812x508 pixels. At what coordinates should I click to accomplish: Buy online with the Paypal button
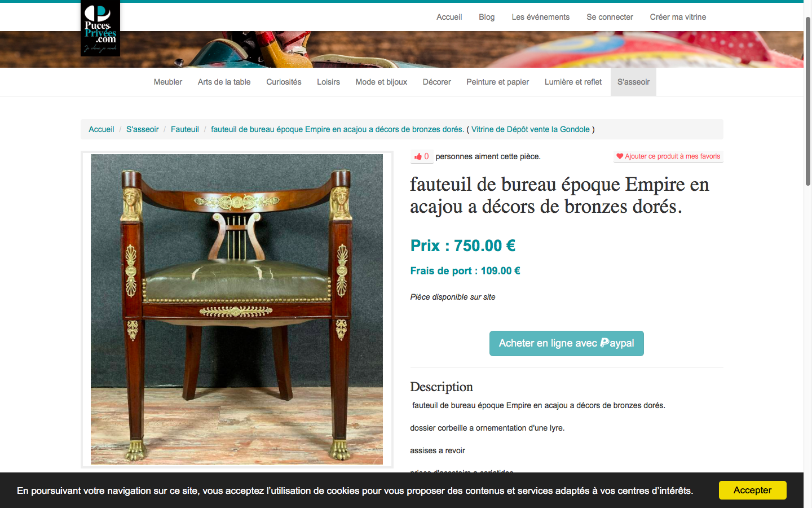[566, 343]
